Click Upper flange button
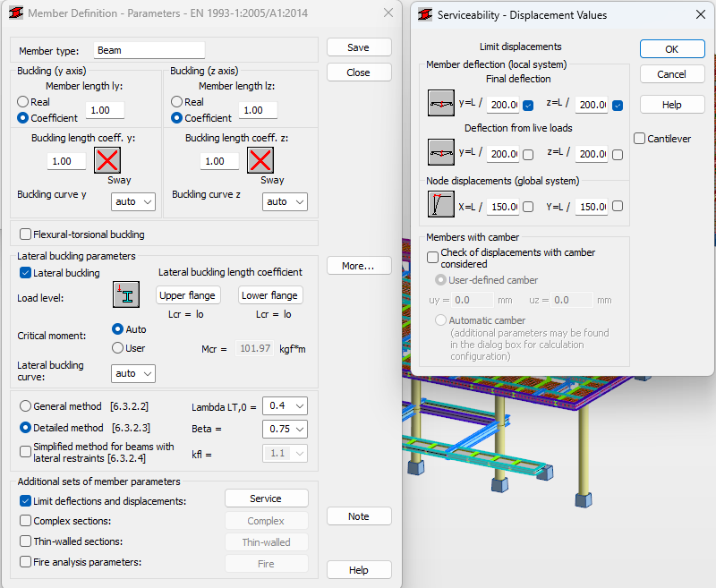 pos(188,295)
